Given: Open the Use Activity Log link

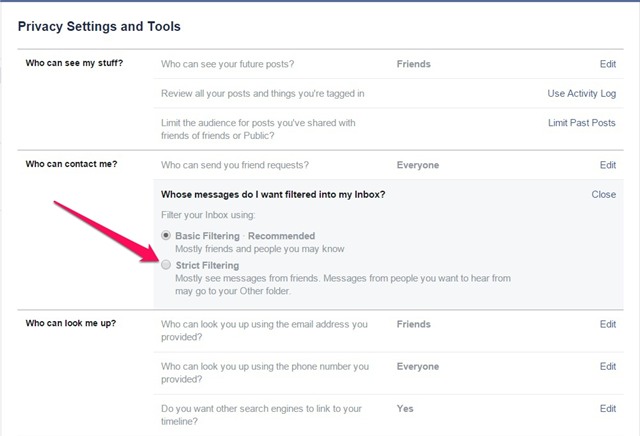Looking at the screenshot, I should coord(581,93).
